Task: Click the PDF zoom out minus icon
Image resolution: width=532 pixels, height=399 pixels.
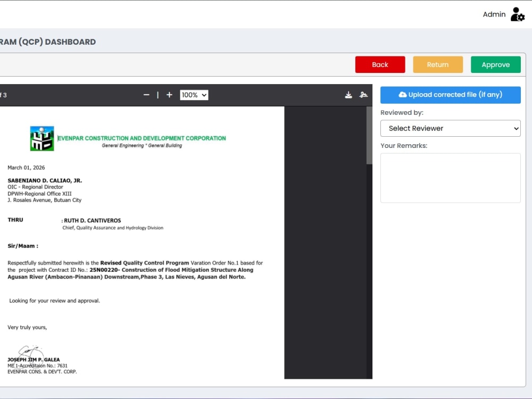Action: [146, 95]
